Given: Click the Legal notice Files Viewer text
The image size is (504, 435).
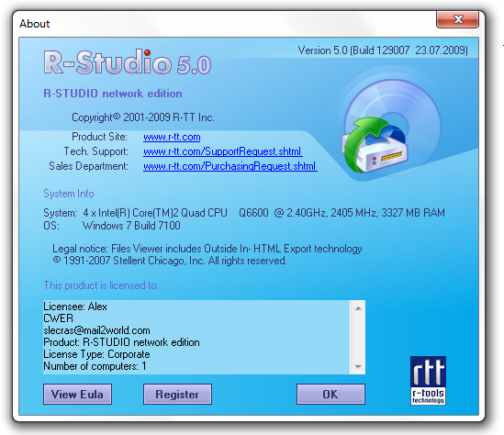Looking at the screenshot, I should click(207, 249).
